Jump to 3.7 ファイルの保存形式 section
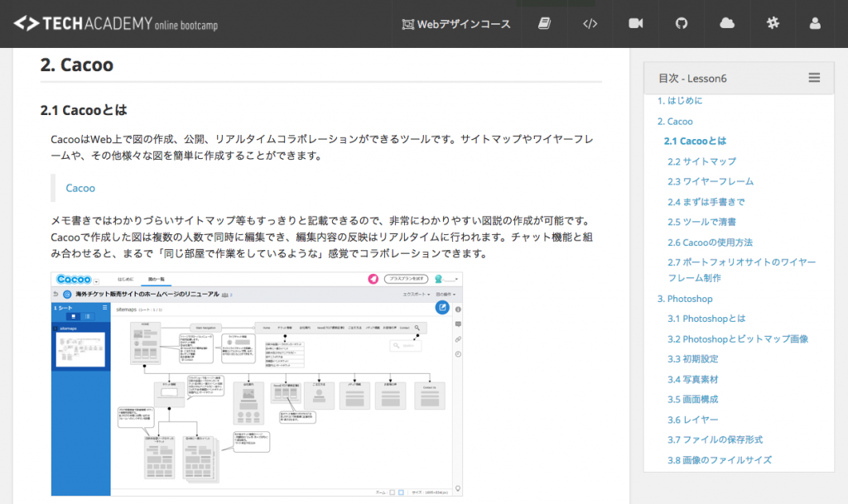 point(715,439)
